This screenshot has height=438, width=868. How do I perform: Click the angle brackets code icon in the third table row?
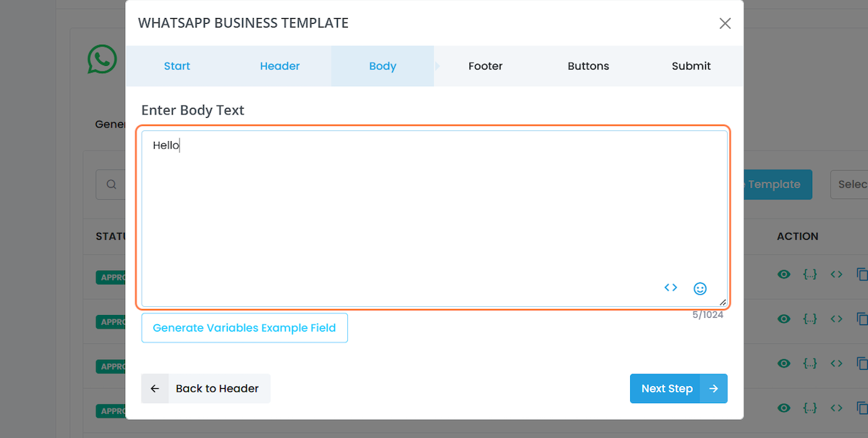tap(836, 363)
